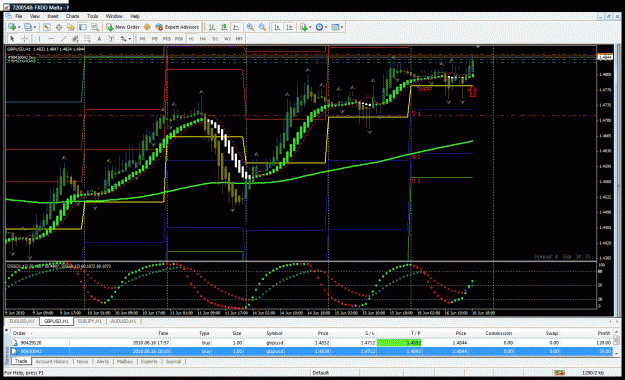Switch to the EURUSD,H1 chart tab
Viewport: 625px width, 380px height.
[22, 321]
